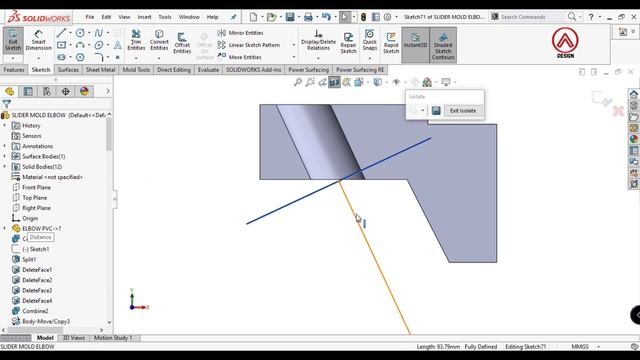Open Move Entities dropdown arrow
The image size is (640, 360).
pos(294,57)
